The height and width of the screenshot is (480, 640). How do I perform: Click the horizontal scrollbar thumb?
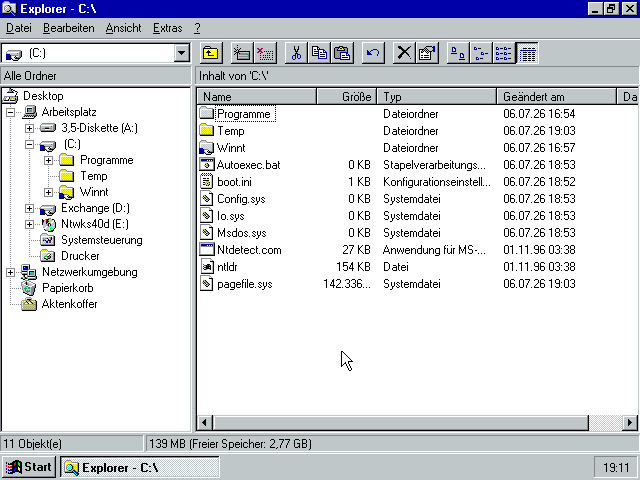tap(400, 423)
